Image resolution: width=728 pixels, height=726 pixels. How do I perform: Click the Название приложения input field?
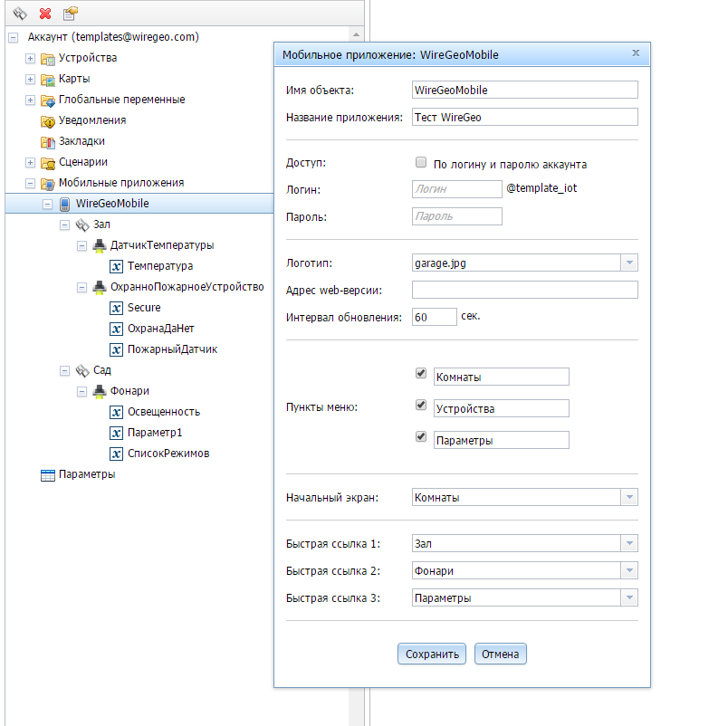pos(524,117)
